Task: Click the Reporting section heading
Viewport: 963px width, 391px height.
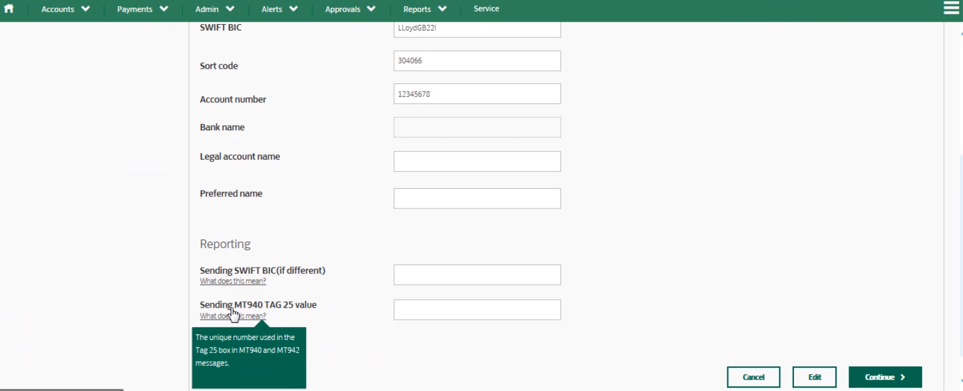Action: 225,244
